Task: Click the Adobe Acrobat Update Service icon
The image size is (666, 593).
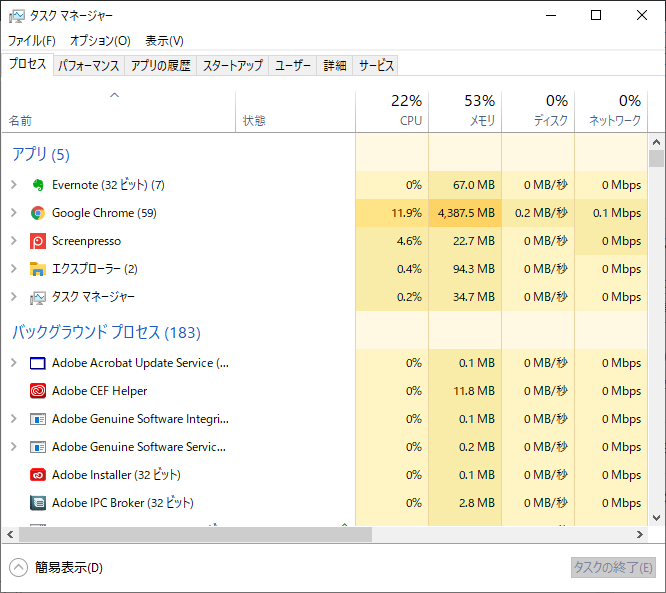Action: click(x=38, y=363)
